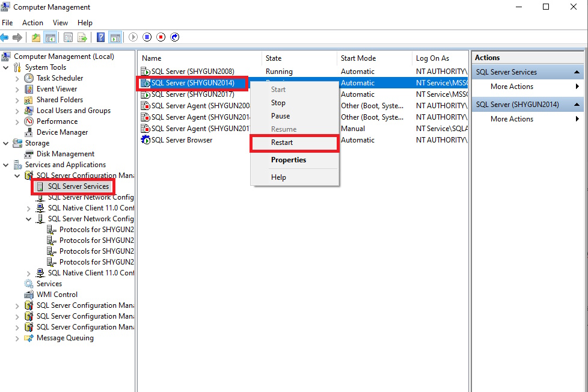Collapse the Services and Applications node chevron
Viewport: 588px width, 392px height.
pos(6,165)
